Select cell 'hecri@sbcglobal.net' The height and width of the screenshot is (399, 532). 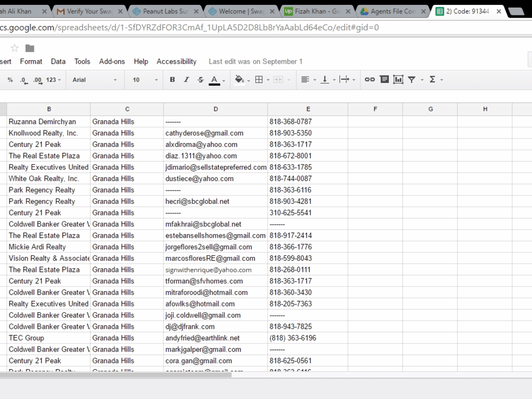click(215, 201)
